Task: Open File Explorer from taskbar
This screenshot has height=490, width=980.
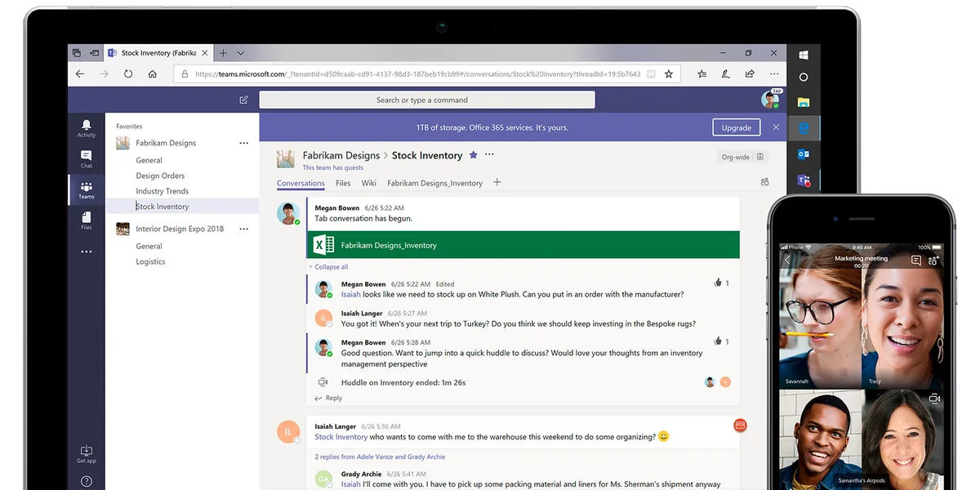Action: [x=804, y=103]
